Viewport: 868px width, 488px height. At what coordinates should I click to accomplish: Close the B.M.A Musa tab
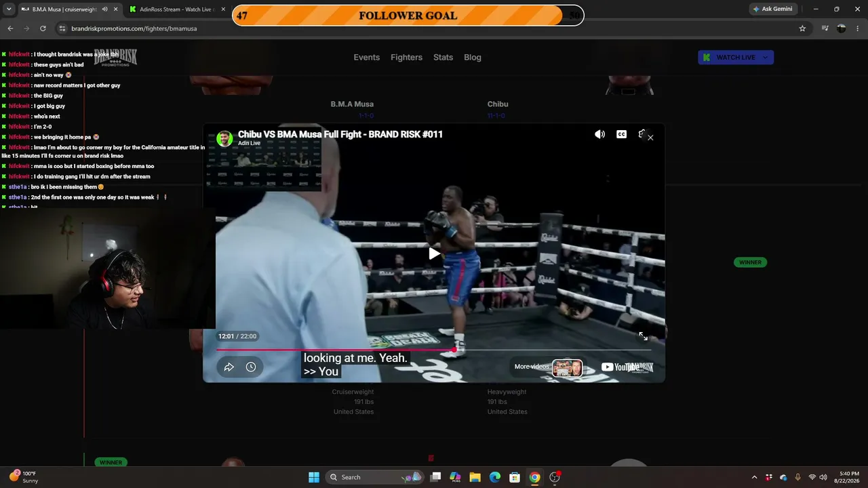pyautogui.click(x=116, y=9)
